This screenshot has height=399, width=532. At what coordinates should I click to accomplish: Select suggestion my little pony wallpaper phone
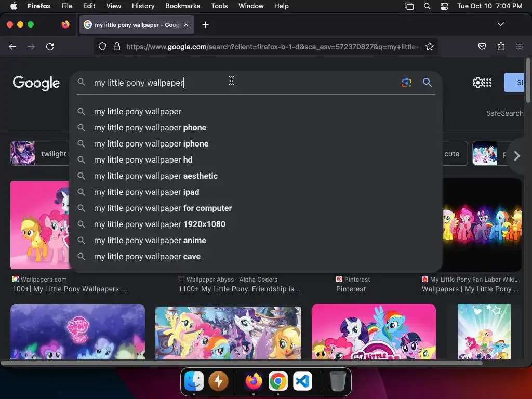click(256, 128)
